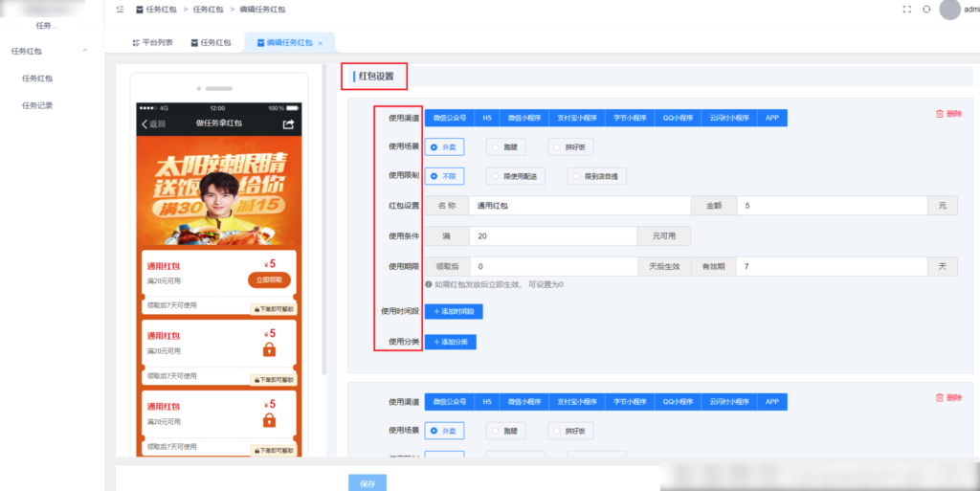Viewport: 980px width, 491px height.
Task: Open 任务记录 in the sidebar
Action: point(37,105)
